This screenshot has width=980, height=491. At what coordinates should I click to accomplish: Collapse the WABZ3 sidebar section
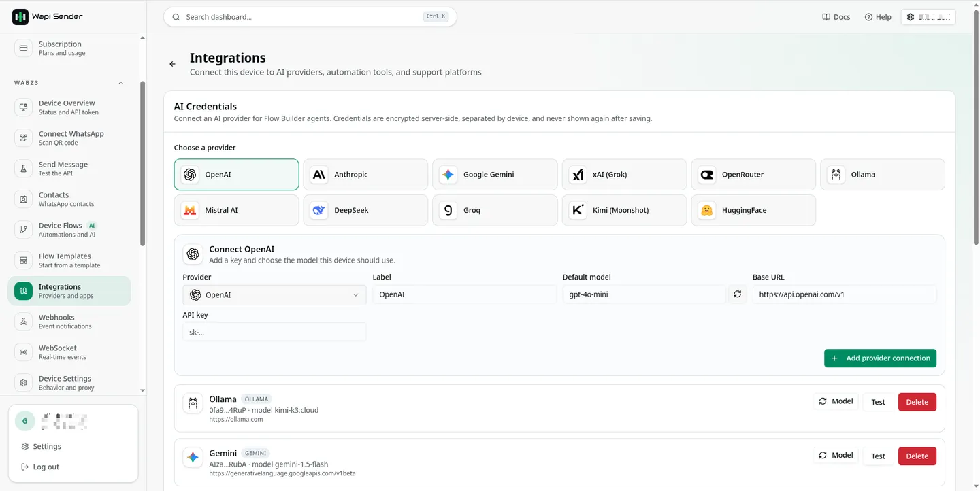click(121, 83)
